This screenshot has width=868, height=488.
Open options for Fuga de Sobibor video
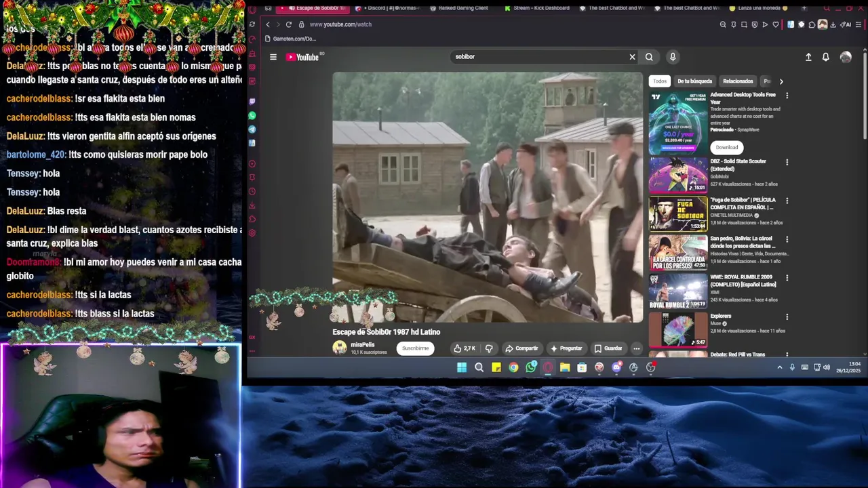(787, 201)
